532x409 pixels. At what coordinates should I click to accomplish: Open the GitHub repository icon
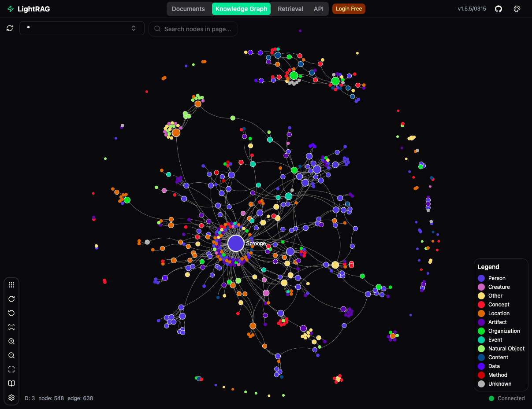coord(499,9)
